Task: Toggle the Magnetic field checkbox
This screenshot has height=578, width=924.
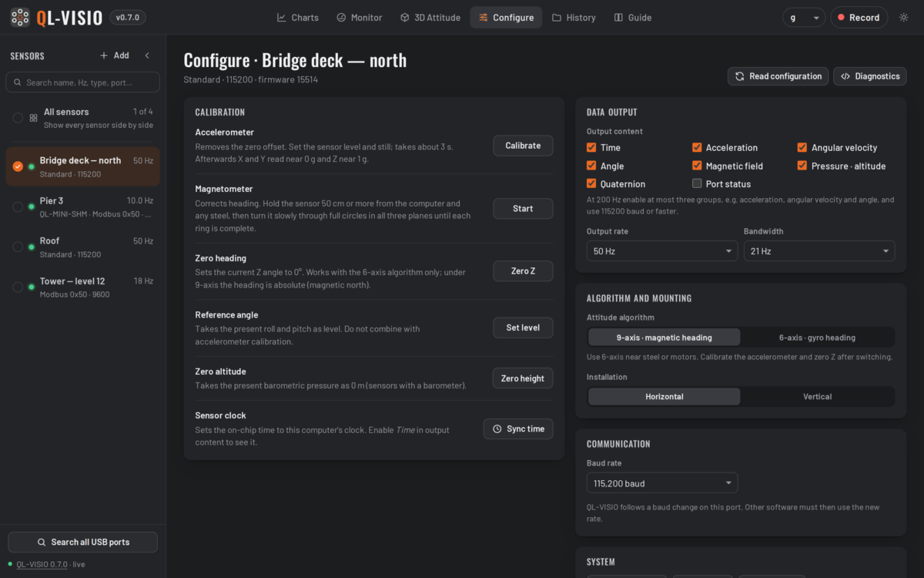Action: pyautogui.click(x=697, y=166)
